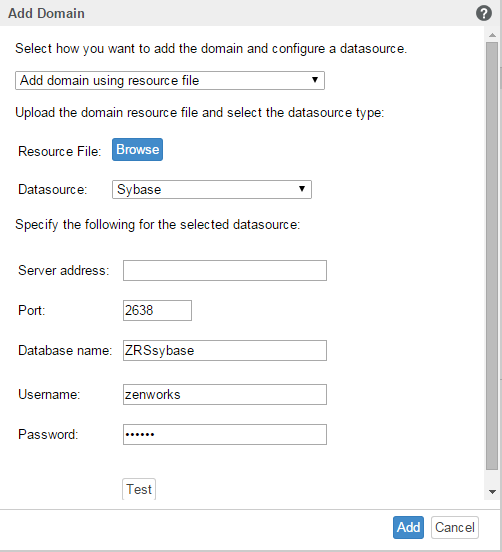Click into the Port field containing 2638

tap(157, 310)
